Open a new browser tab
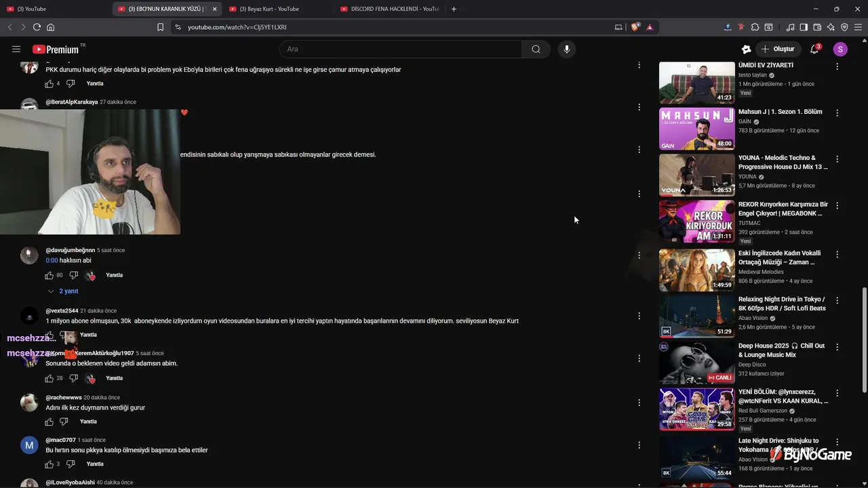868x488 pixels. (454, 9)
